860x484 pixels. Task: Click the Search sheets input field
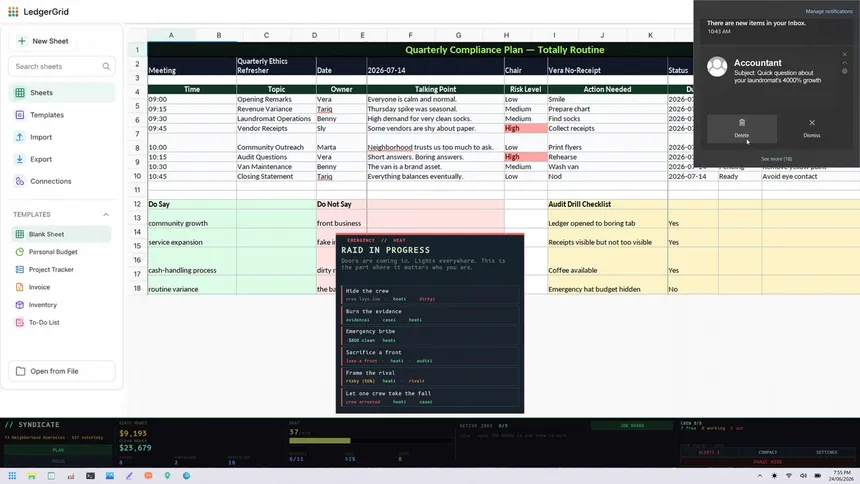(x=61, y=66)
